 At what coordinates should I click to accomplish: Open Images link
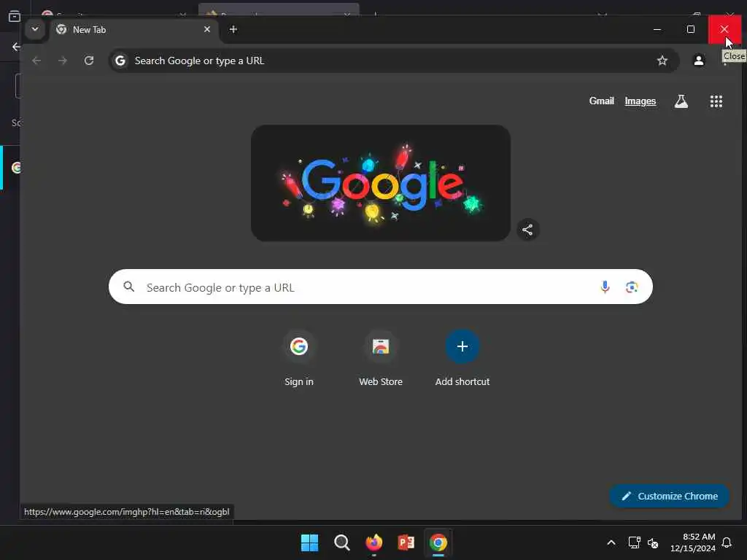point(640,101)
